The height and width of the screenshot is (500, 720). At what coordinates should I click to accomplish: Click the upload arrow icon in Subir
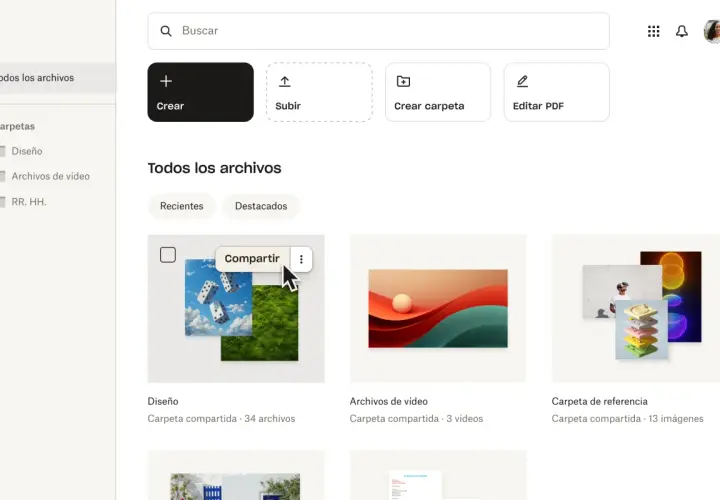(285, 81)
